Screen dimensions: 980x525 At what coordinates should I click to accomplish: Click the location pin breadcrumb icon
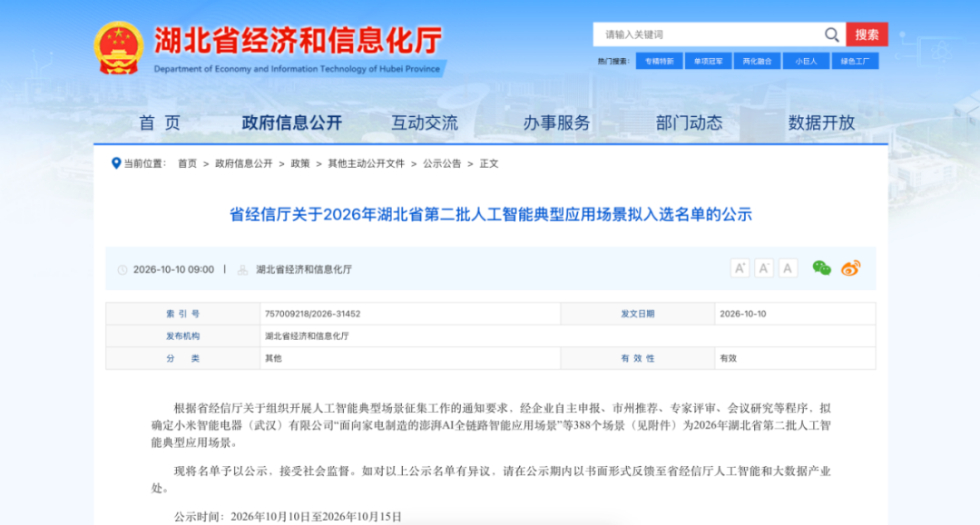point(115,163)
